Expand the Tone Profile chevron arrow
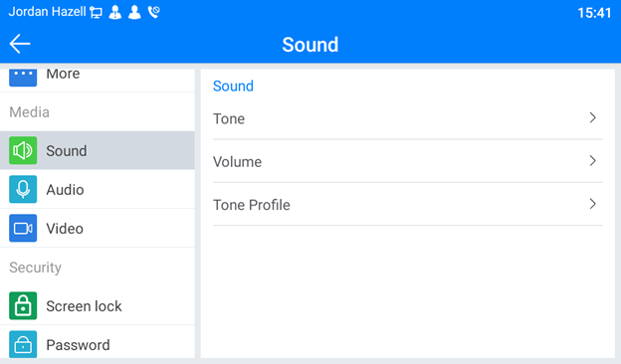The width and height of the screenshot is (621, 364). click(592, 204)
